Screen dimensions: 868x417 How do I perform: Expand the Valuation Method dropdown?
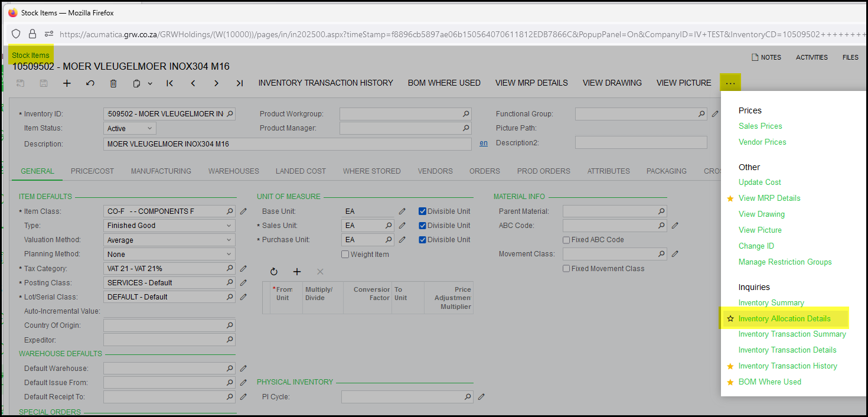[x=169, y=240]
